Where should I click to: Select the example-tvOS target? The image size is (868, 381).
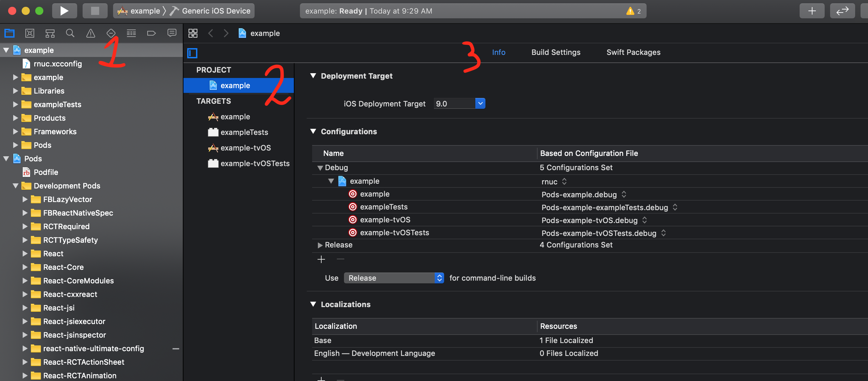click(x=239, y=148)
